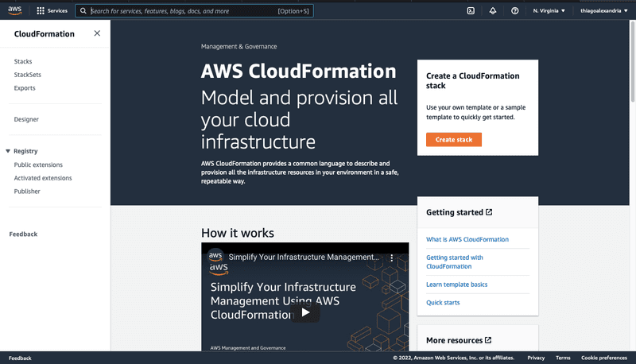
Task: Open the help question mark menu
Action: [514, 11]
